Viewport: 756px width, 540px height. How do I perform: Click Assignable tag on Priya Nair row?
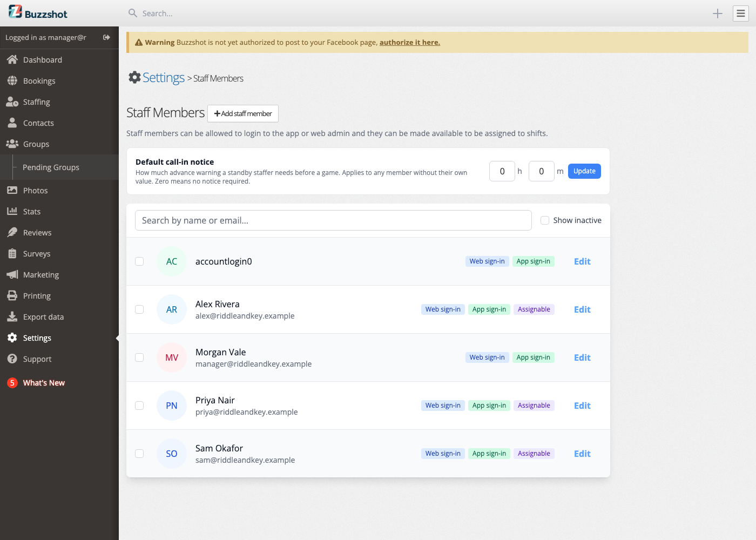(x=534, y=406)
